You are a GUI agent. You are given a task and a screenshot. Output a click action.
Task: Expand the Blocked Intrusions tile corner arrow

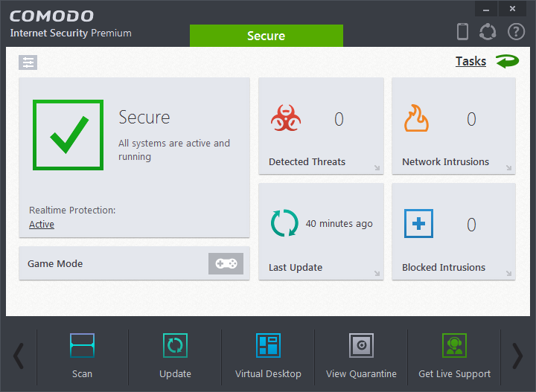pyautogui.click(x=508, y=274)
